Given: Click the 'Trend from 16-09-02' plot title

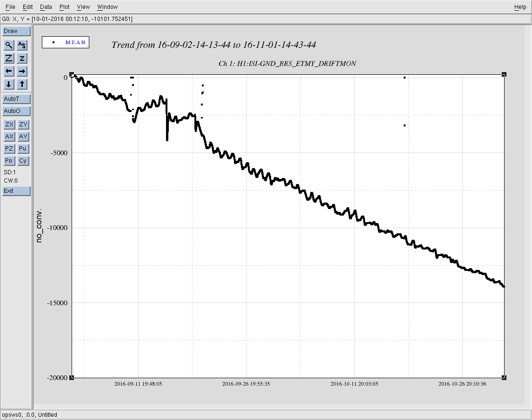Looking at the screenshot, I should click(x=214, y=45).
